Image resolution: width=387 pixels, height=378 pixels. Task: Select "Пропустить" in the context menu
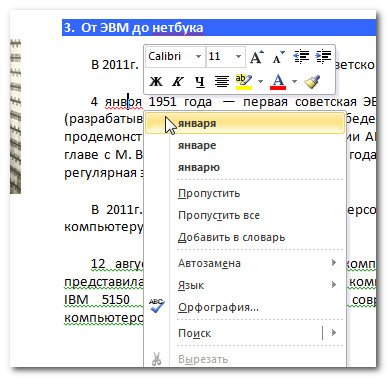(245, 193)
